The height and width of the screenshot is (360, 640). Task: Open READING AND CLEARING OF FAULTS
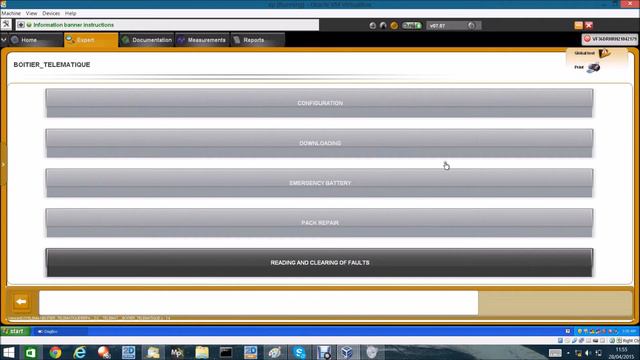click(x=319, y=262)
